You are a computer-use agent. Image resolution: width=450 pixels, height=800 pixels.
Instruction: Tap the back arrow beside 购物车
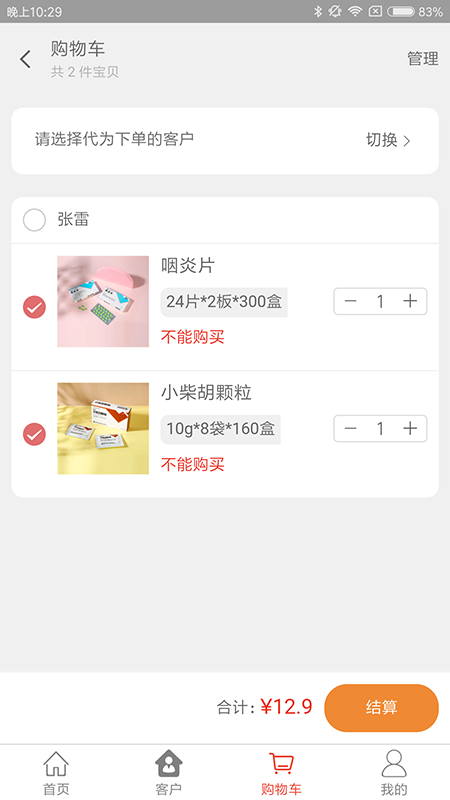point(26,59)
